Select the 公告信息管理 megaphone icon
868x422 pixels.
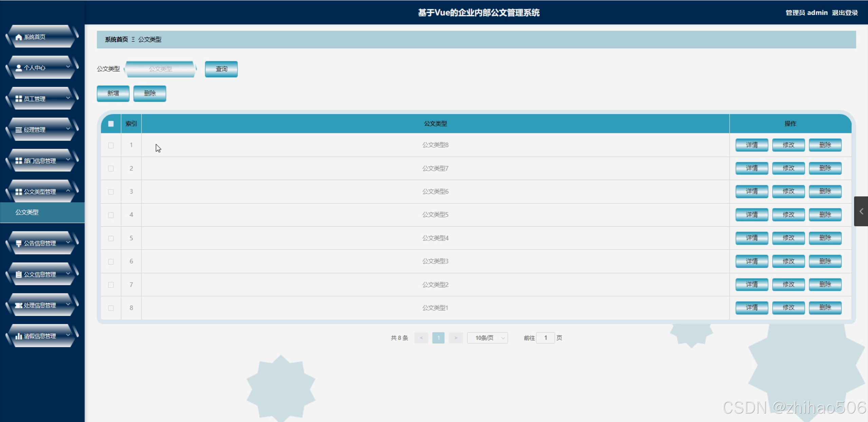pyautogui.click(x=18, y=243)
